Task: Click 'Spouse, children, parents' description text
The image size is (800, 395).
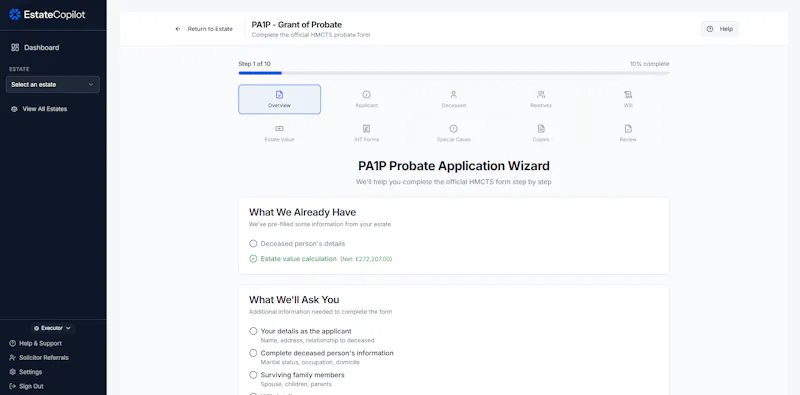Action: (x=296, y=384)
